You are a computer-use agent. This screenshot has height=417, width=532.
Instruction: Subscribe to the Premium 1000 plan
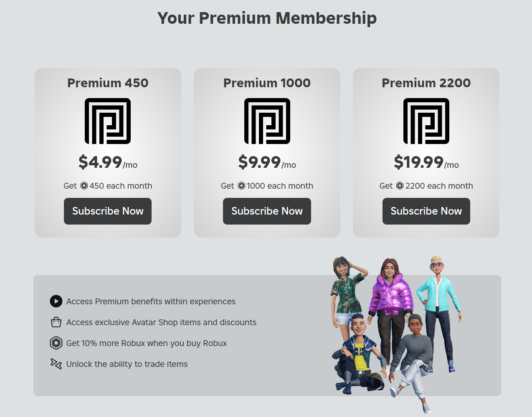coord(267,211)
